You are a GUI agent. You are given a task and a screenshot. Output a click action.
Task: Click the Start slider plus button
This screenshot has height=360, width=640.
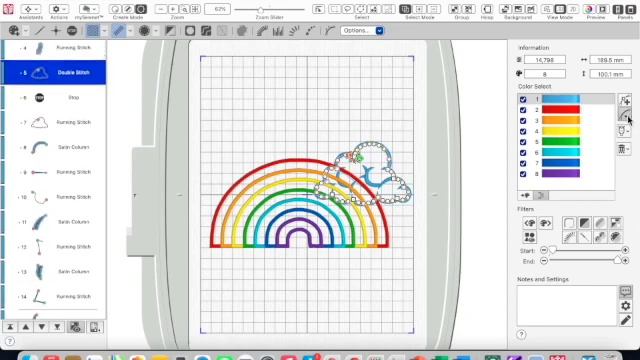tap(625, 250)
